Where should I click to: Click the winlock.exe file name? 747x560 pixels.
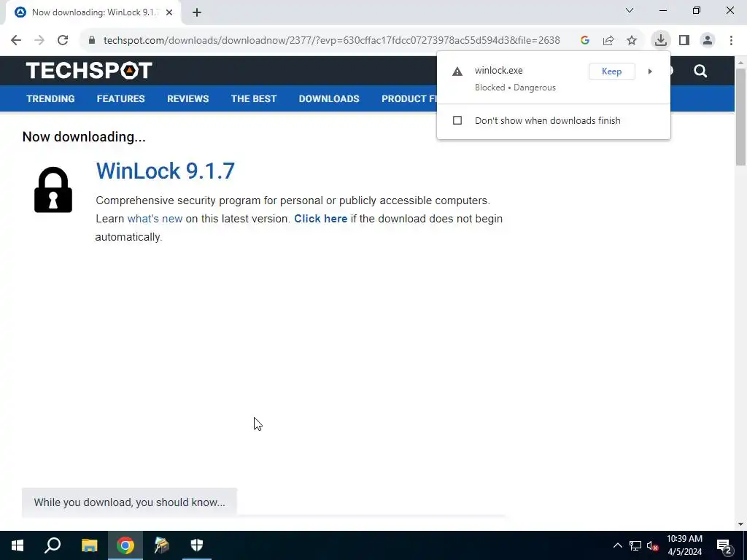coord(499,71)
